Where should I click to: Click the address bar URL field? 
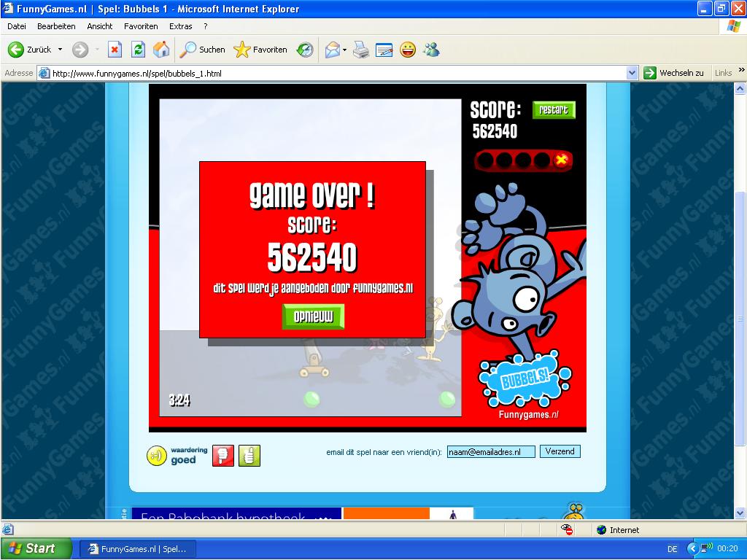(x=338, y=74)
